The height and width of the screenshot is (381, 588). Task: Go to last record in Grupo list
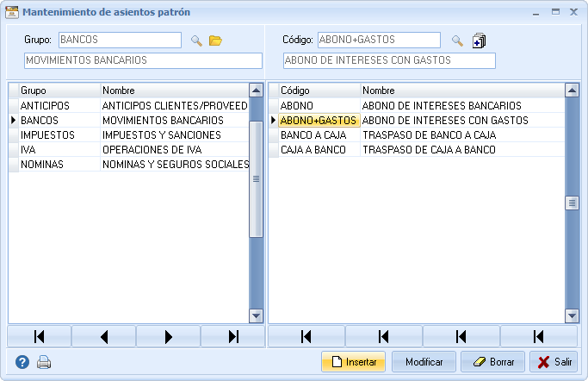click(x=232, y=337)
